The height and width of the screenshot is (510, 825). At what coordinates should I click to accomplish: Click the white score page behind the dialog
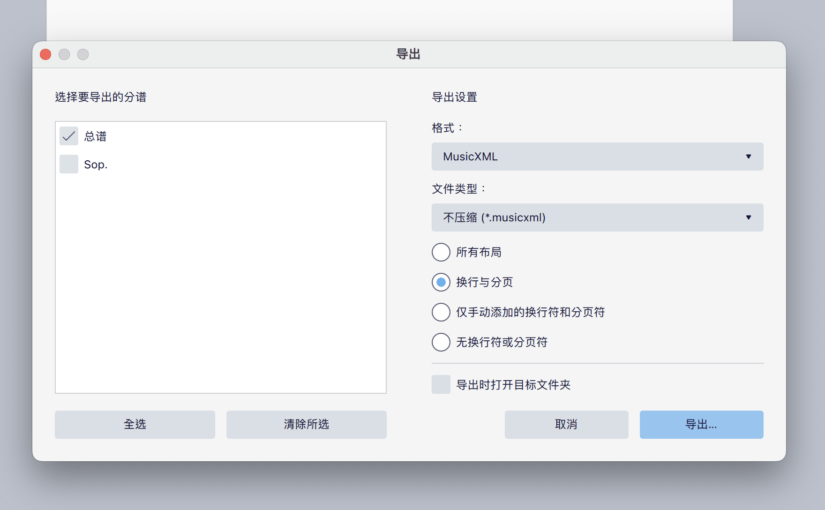[390, 18]
